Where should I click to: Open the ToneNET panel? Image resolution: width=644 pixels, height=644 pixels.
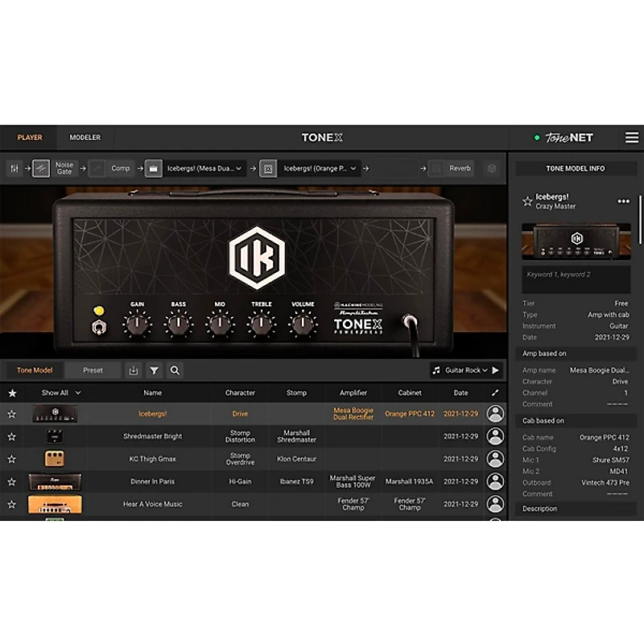[x=568, y=138]
